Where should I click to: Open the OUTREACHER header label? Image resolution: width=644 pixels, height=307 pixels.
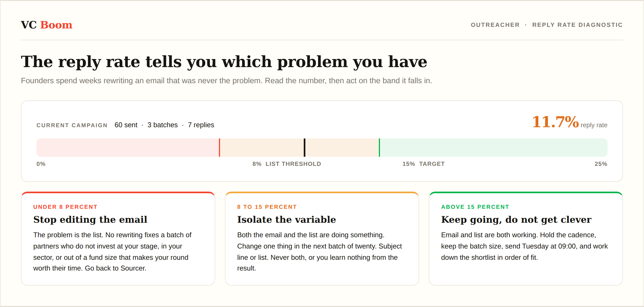(x=495, y=25)
